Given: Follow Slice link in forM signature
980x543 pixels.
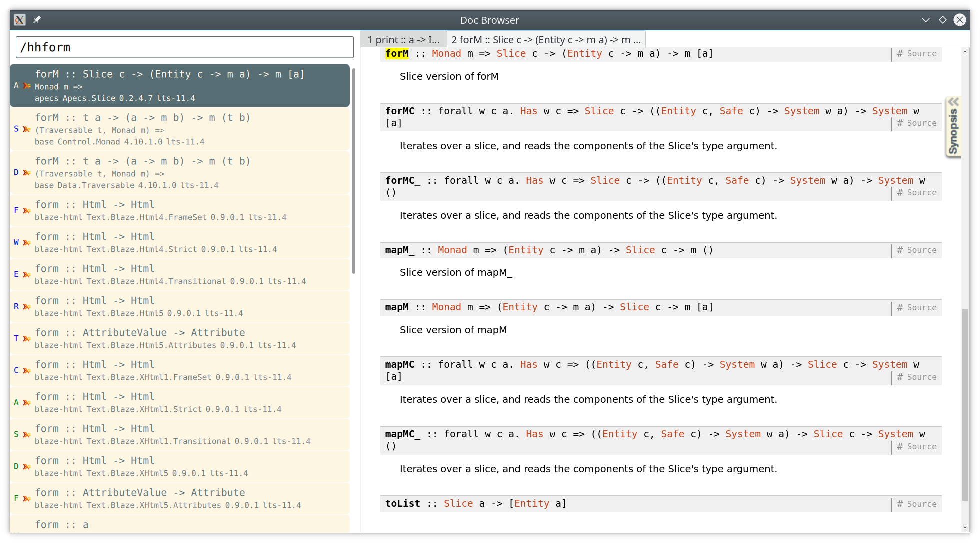Looking at the screenshot, I should pyautogui.click(x=511, y=54).
